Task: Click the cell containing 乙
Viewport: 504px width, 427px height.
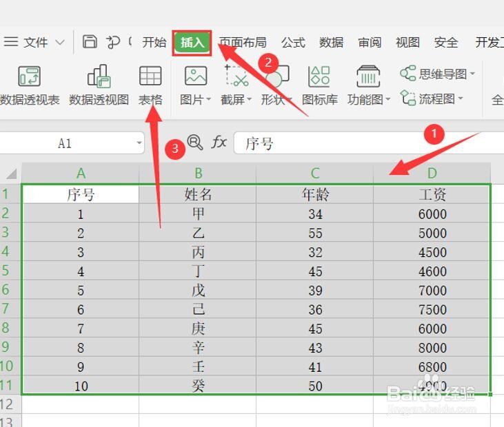Action: [198, 233]
